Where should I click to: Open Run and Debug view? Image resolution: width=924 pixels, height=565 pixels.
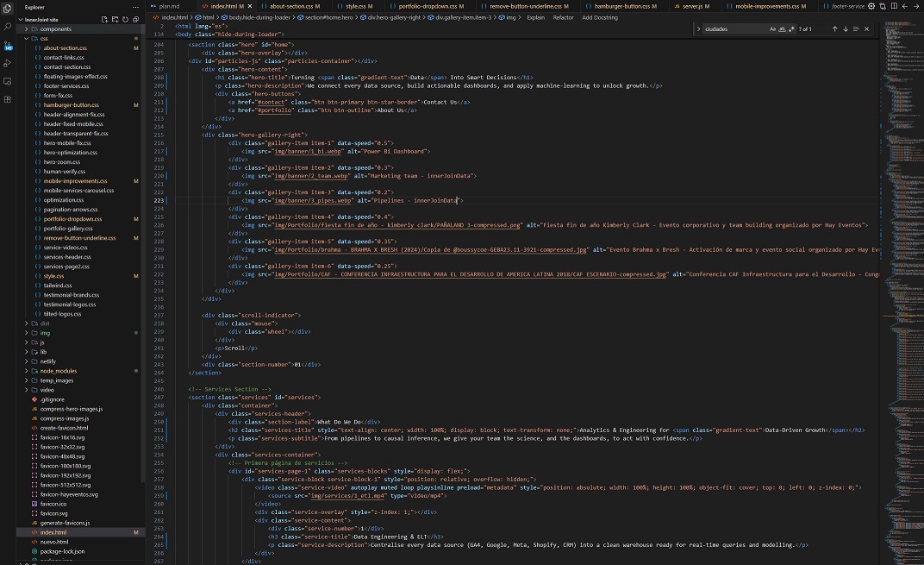coord(8,63)
